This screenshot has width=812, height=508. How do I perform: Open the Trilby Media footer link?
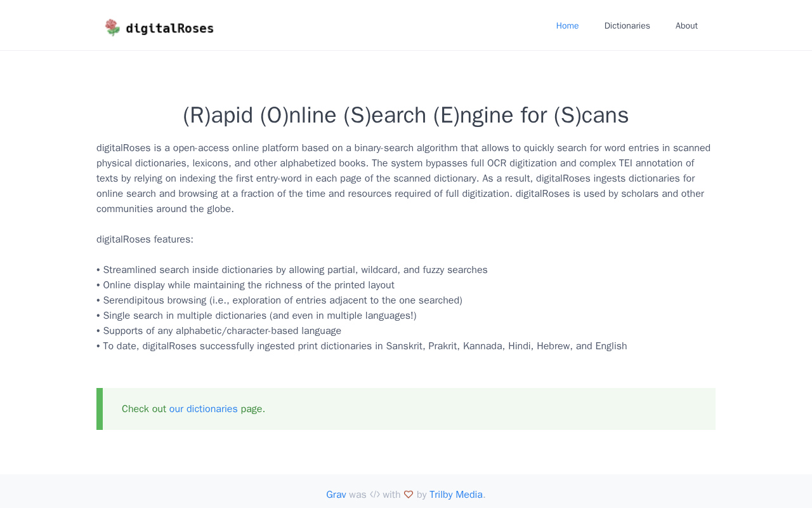[456, 495]
